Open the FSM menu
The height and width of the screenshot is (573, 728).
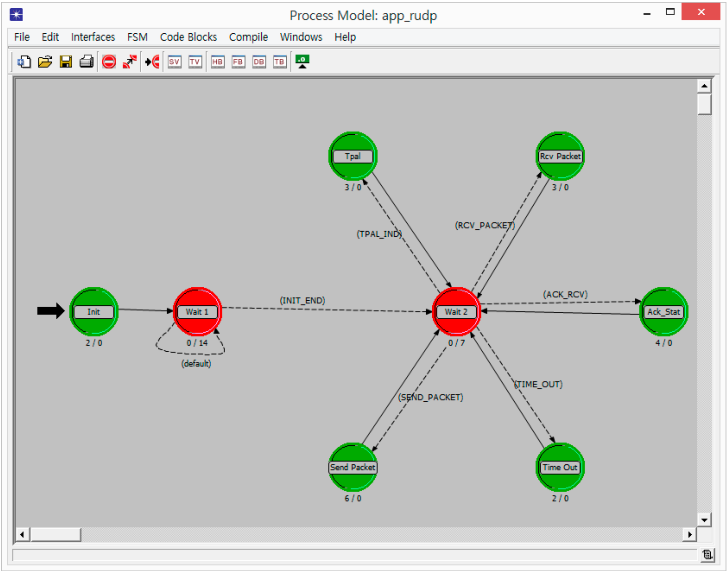pyautogui.click(x=137, y=37)
